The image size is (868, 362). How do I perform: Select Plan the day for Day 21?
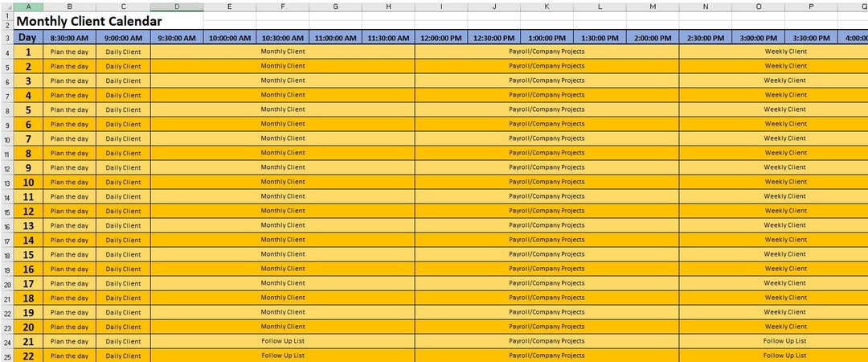click(x=69, y=342)
